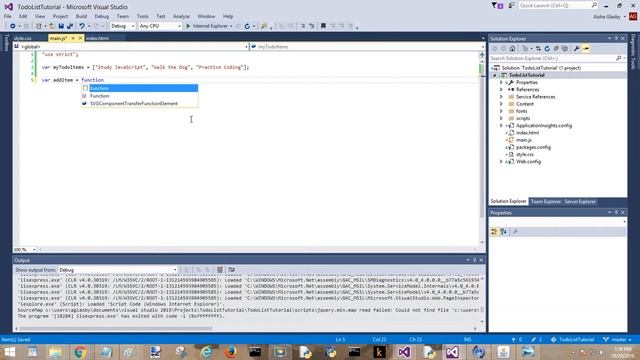Viewport: 640px width, 360px height.
Task: Click master branch in status bar
Action: tap(618, 340)
